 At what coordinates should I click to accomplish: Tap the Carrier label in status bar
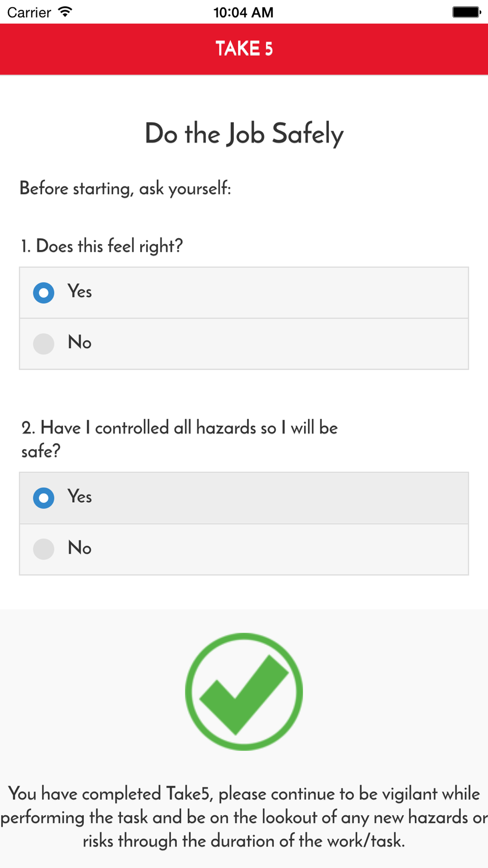coord(29,12)
